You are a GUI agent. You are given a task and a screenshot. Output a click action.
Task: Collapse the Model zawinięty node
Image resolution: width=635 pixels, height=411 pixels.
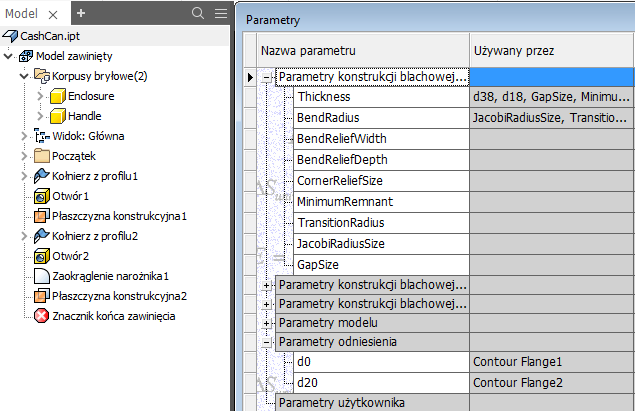click(x=9, y=56)
